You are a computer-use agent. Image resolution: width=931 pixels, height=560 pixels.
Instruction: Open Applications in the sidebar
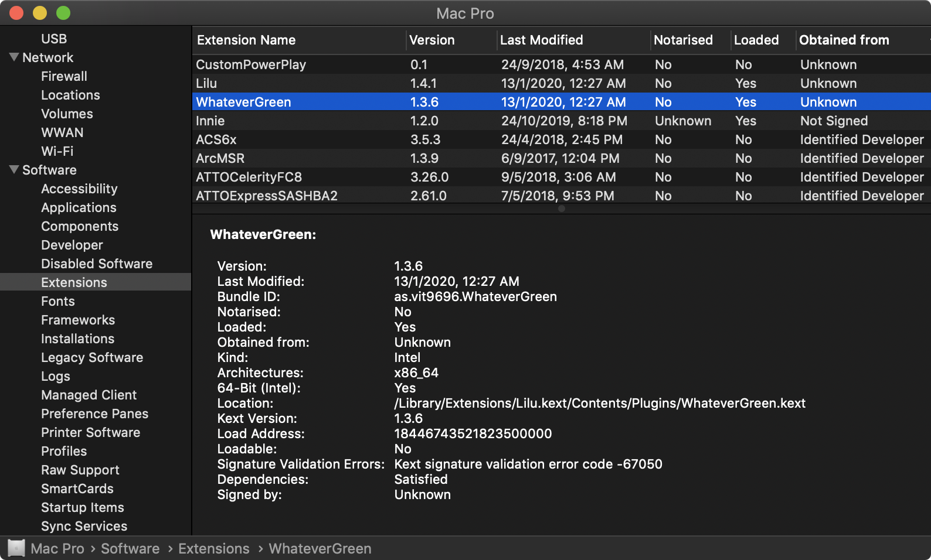(79, 207)
